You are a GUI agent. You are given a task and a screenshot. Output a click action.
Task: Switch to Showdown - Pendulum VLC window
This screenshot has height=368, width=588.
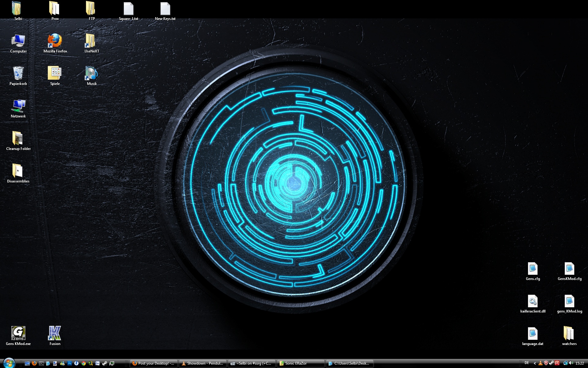pos(203,363)
